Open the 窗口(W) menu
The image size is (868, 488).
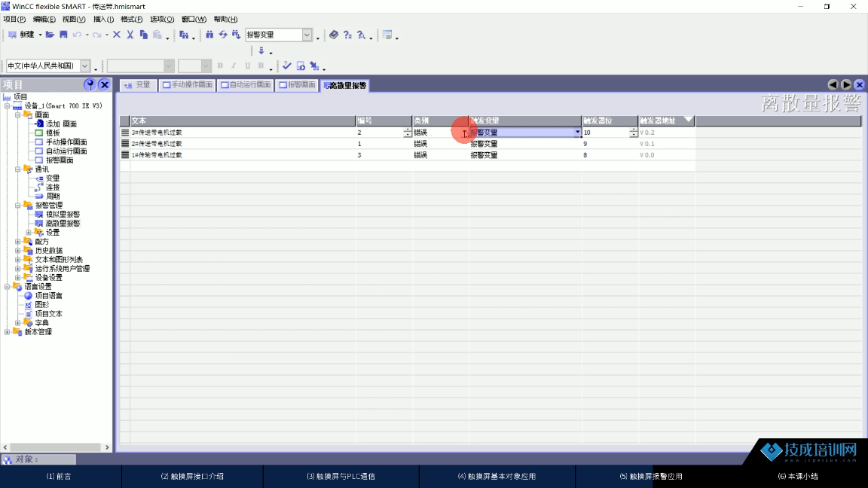coord(194,20)
